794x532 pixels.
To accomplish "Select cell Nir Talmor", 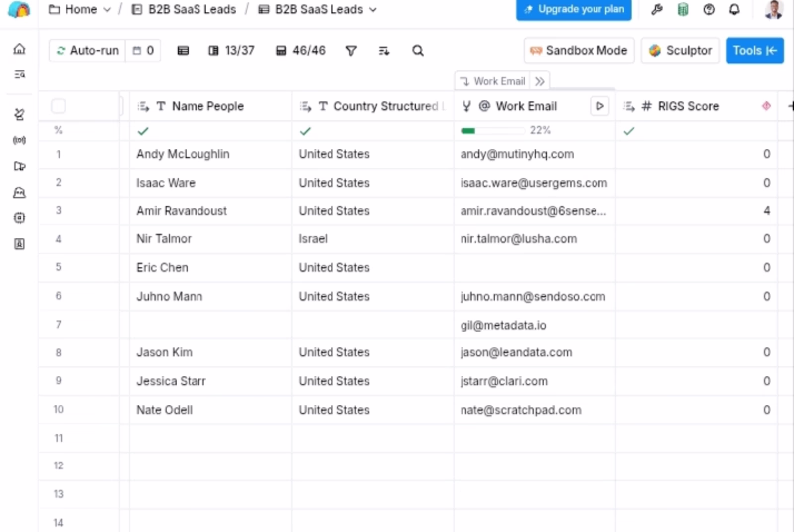I will (x=210, y=239).
